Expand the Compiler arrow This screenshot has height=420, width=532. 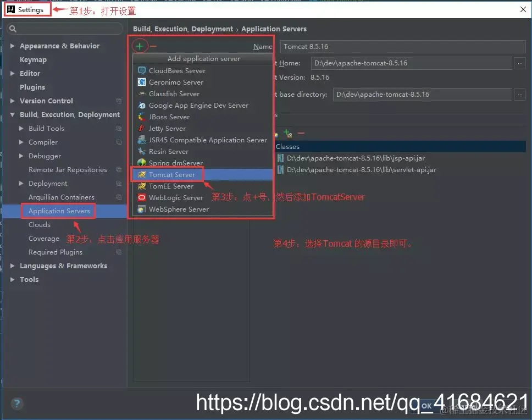(21, 142)
